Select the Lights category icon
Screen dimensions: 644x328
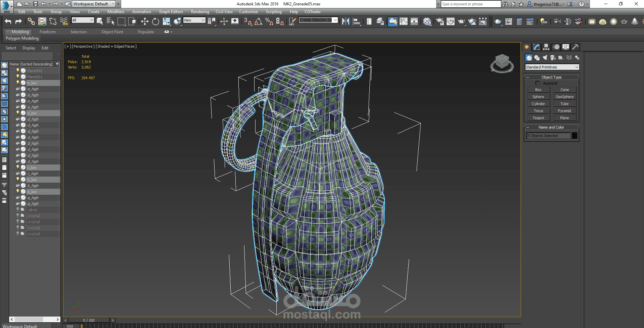[545, 58]
